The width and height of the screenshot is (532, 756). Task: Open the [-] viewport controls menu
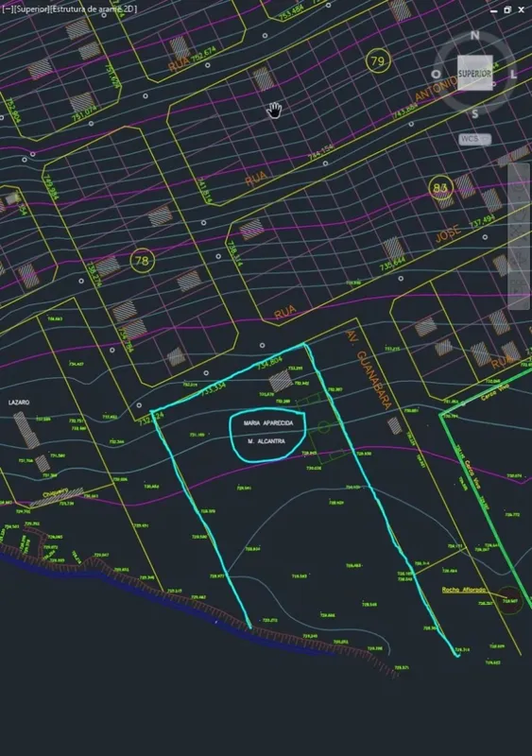(8, 9)
